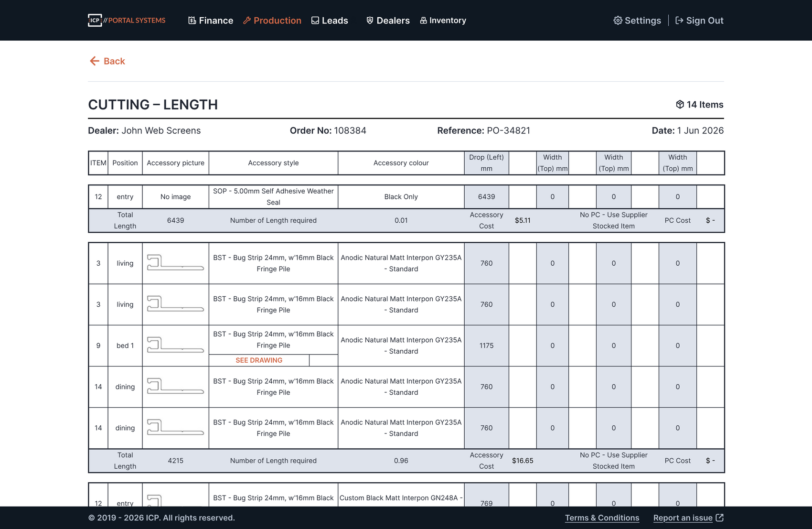Image resolution: width=812 pixels, height=529 pixels.
Task: Click the 'Position' column header
Action: pos(125,163)
